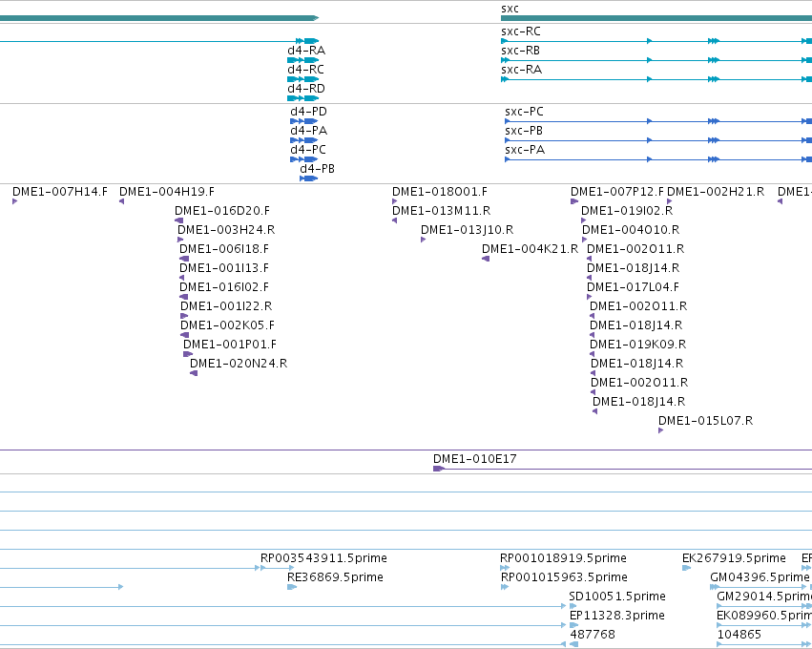Viewport: 812px width, 649px height.
Task: Click the d4-RC transcript glyph
Action: pyautogui.click(x=302, y=79)
